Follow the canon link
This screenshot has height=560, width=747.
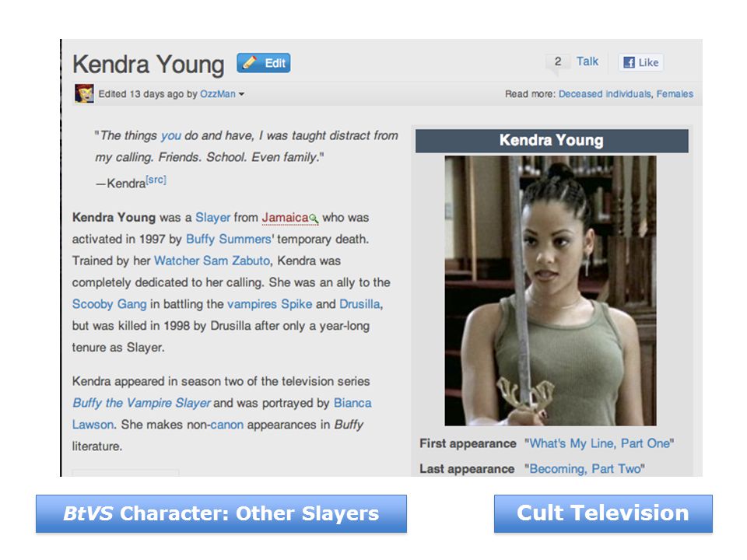pyautogui.click(x=226, y=425)
